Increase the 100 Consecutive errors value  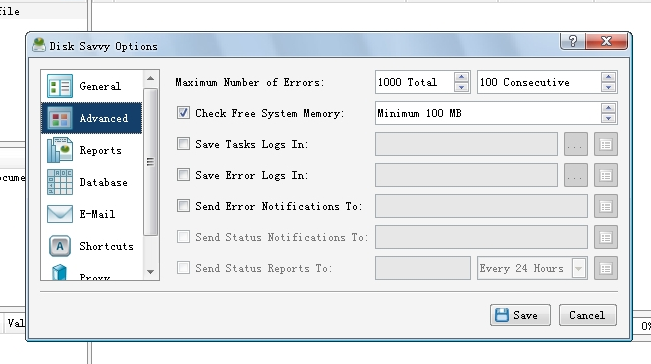coord(608,77)
